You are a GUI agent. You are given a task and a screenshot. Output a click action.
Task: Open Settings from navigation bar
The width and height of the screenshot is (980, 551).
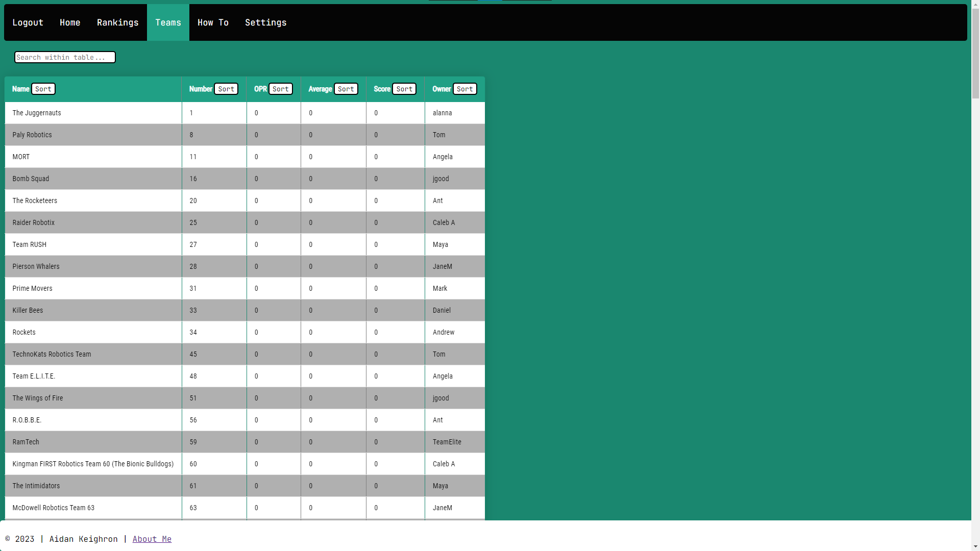coord(266,22)
